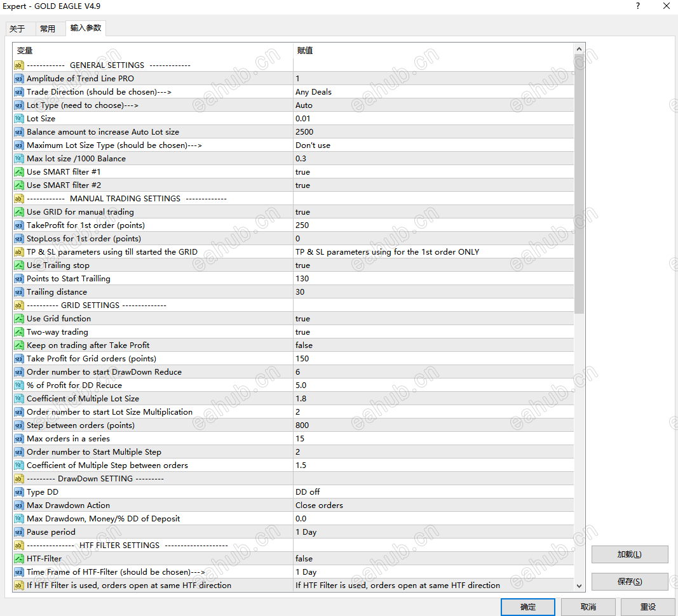Toggle the value of Use GRID for manual trading
Viewport: 678px width, 616px height.
pos(434,212)
